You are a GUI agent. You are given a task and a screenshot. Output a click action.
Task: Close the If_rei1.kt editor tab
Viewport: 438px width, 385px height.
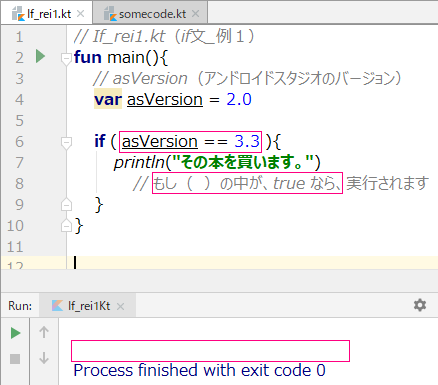(80, 14)
